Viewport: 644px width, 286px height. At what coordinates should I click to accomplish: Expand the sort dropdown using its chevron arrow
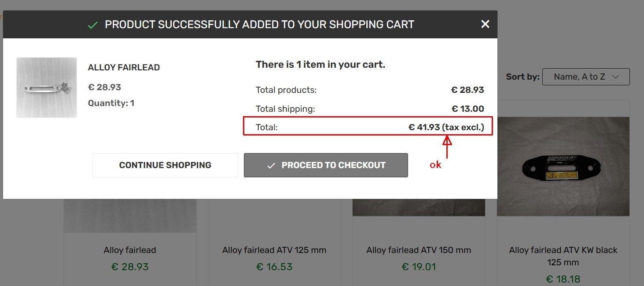click(x=615, y=77)
